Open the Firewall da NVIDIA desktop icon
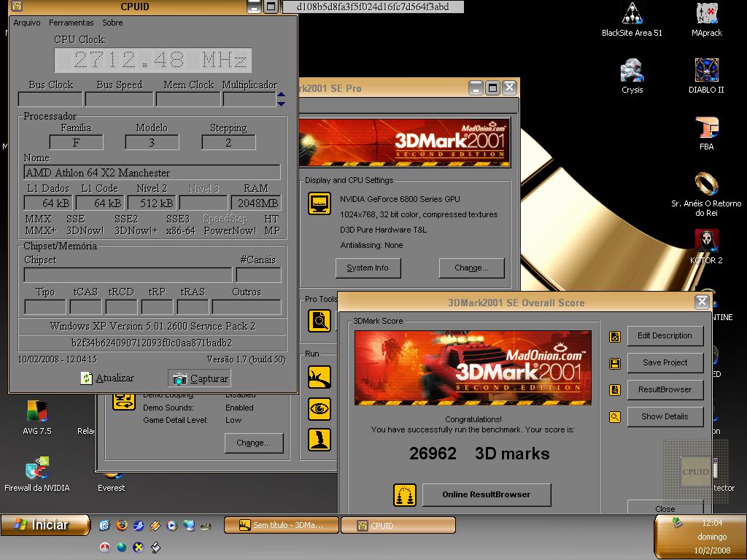 tap(37, 474)
